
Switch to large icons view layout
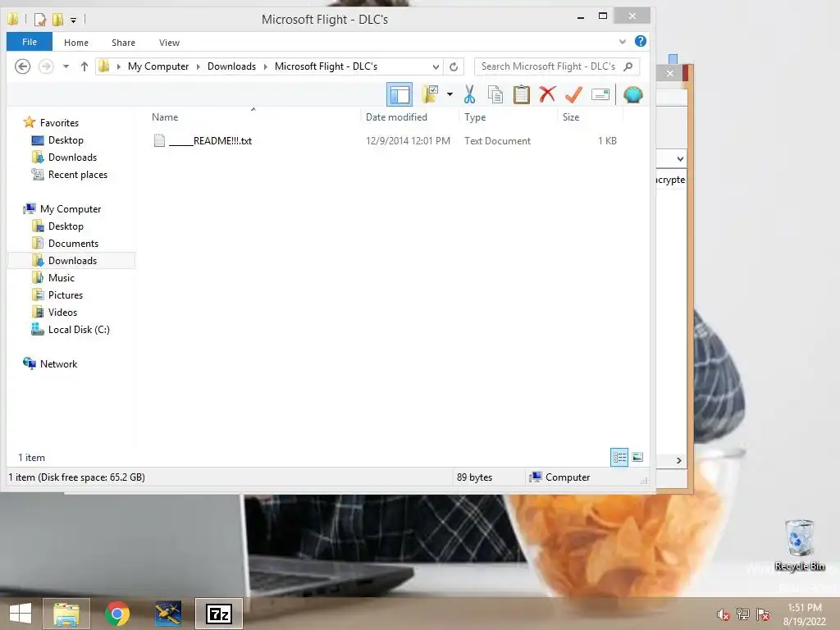tap(637, 457)
